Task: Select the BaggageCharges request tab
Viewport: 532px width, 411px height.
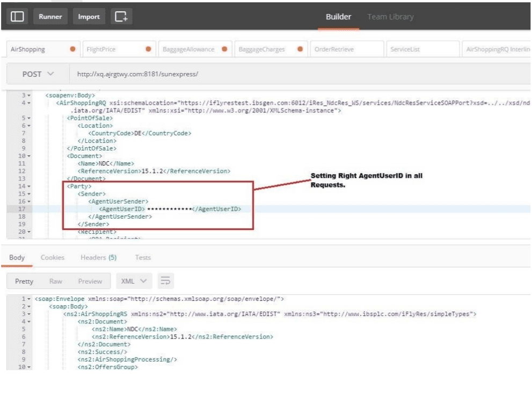Action: (x=271, y=49)
